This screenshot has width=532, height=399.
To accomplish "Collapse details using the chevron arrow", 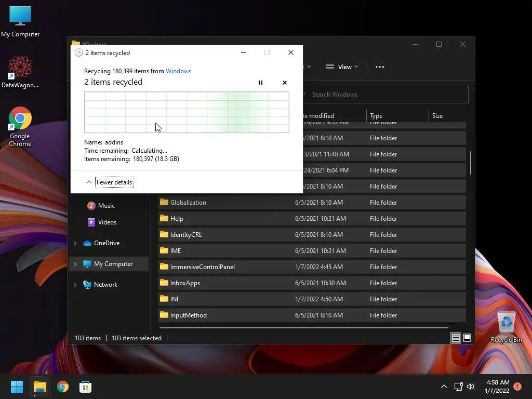I will pyautogui.click(x=89, y=182).
